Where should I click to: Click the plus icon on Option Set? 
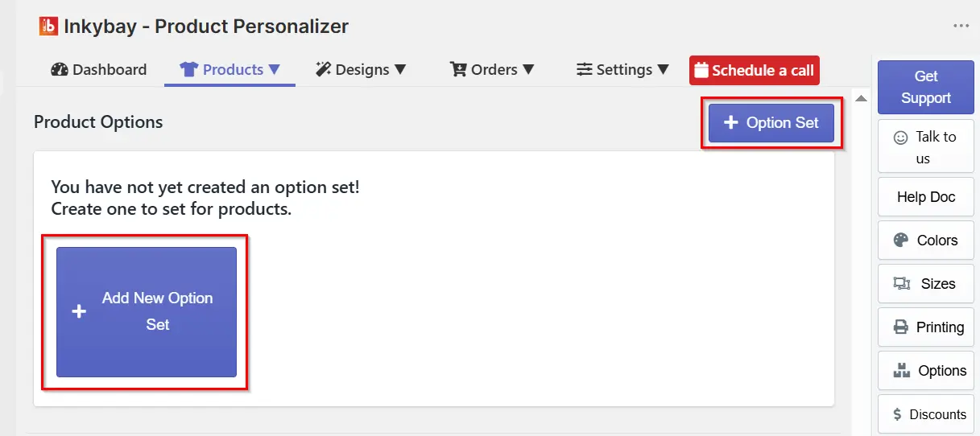[730, 122]
